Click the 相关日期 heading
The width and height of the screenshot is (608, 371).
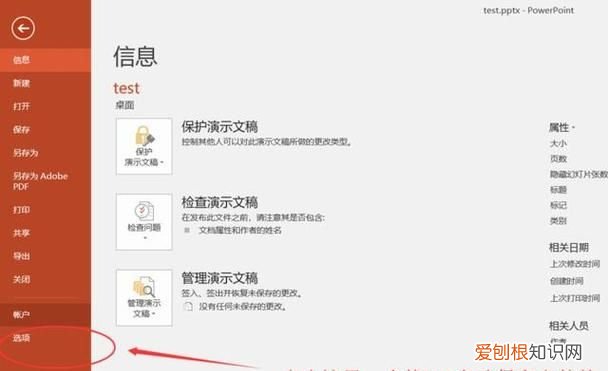point(568,247)
